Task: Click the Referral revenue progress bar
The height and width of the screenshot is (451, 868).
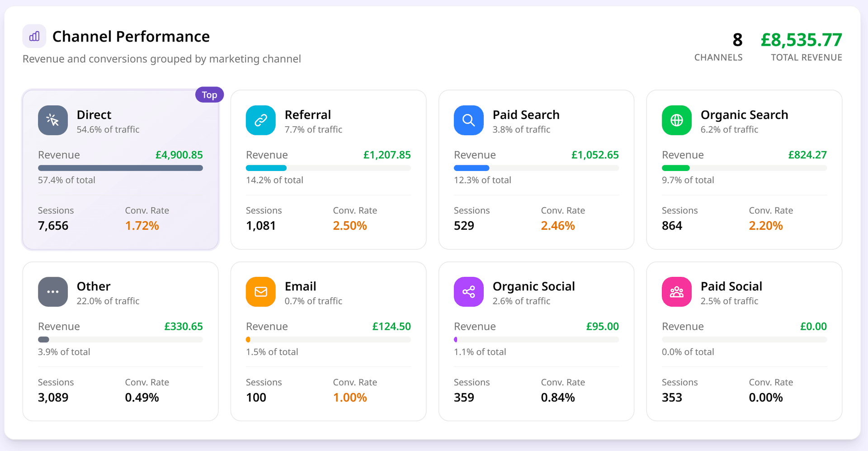Action: pos(328,168)
